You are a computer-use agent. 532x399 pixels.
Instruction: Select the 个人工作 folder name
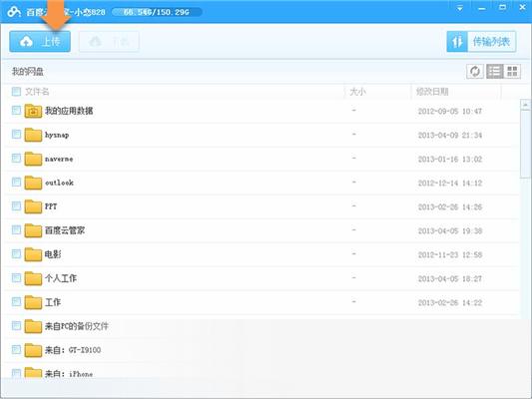tap(61, 278)
